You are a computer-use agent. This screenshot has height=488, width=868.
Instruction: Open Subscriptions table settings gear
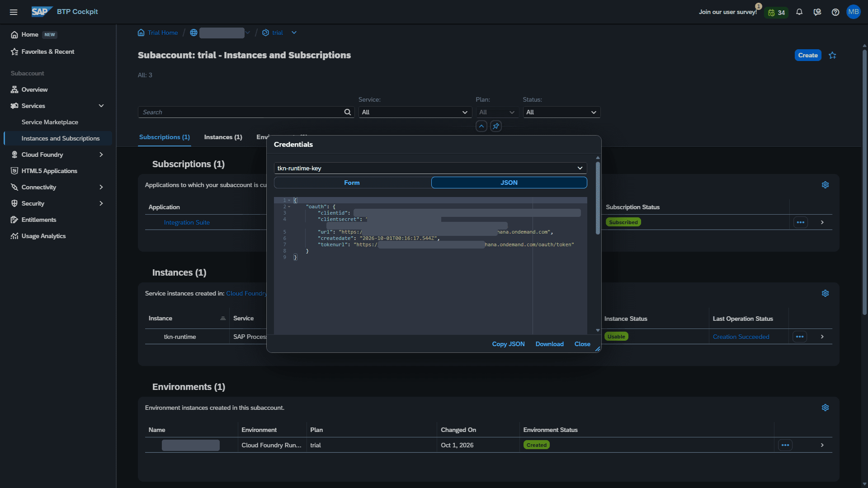[825, 185]
